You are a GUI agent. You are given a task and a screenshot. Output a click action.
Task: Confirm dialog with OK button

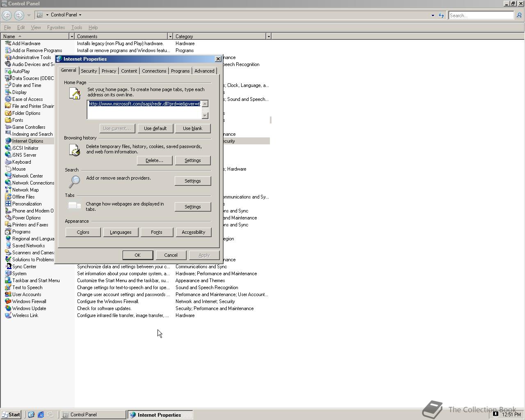[137, 255]
